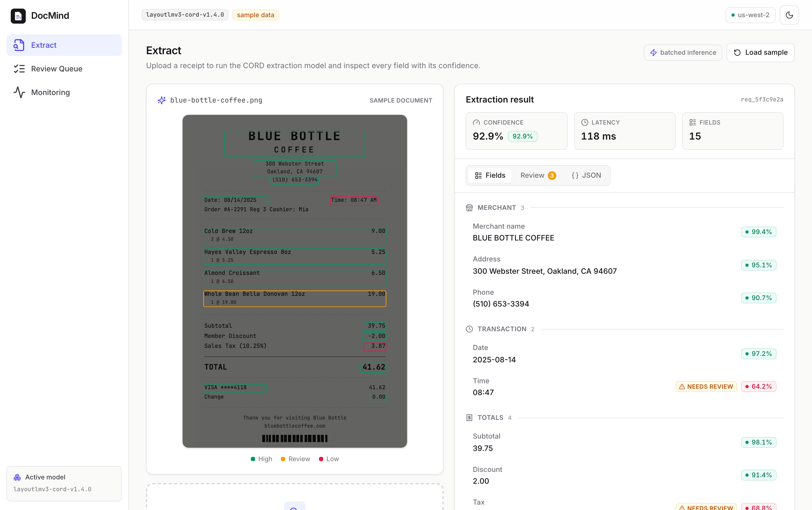812x510 pixels.
Task: Click the 99.4% Merchant name confidence badge
Action: pyautogui.click(x=758, y=232)
